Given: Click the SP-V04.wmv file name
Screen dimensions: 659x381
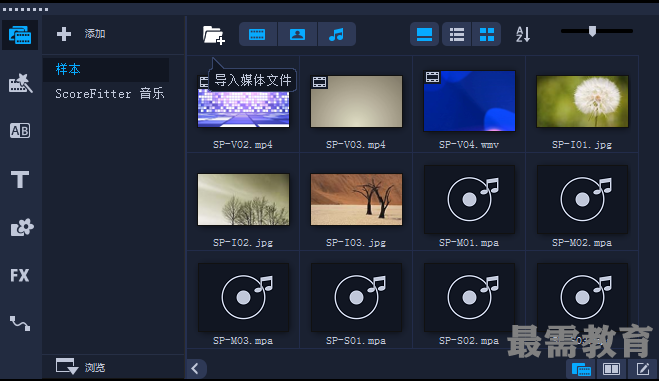Looking at the screenshot, I should click(x=469, y=145).
